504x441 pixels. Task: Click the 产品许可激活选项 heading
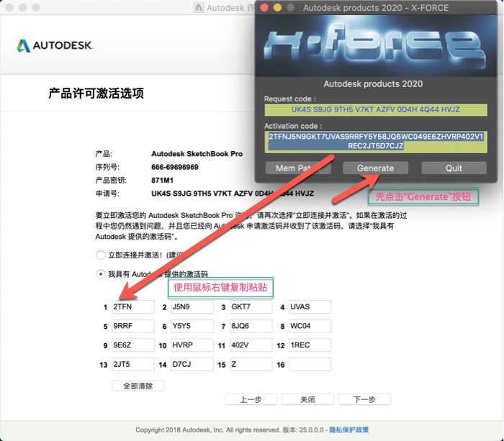(96, 93)
